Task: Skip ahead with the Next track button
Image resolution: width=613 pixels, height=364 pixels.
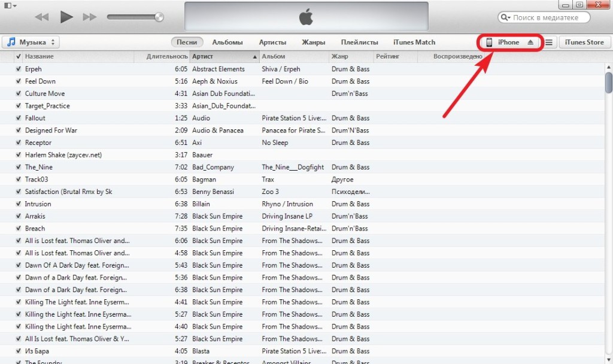Action: (x=90, y=17)
